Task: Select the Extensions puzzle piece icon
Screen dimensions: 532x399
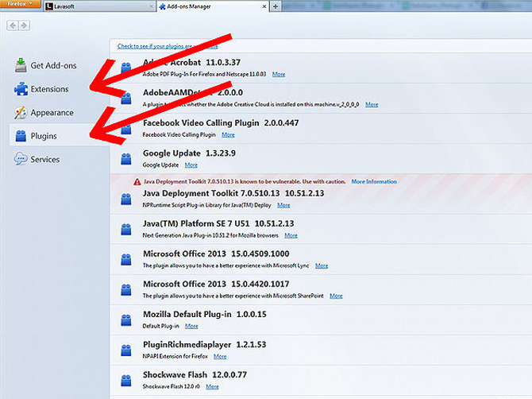Action: tap(21, 89)
